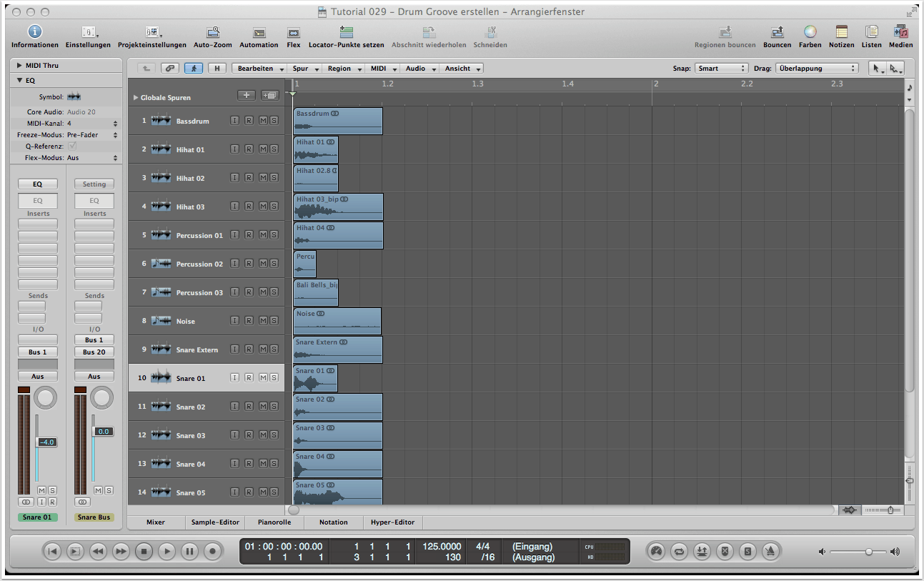Click the master volume slider in transport
The image size is (924, 581).
pyautogui.click(x=868, y=552)
